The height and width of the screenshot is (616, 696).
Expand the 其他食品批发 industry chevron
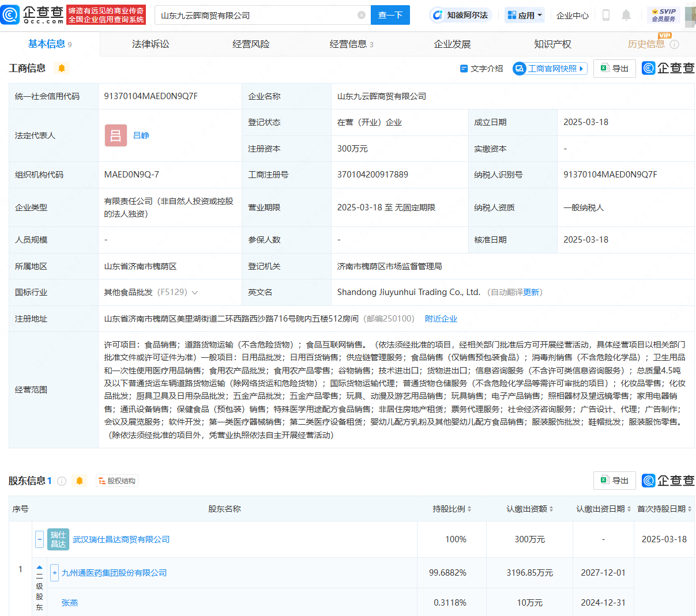click(x=195, y=293)
